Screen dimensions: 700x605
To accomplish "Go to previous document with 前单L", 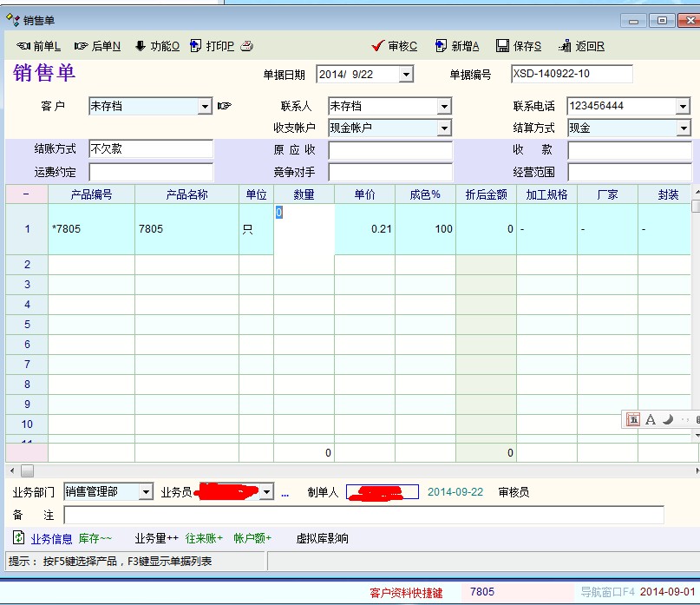I will point(39,46).
